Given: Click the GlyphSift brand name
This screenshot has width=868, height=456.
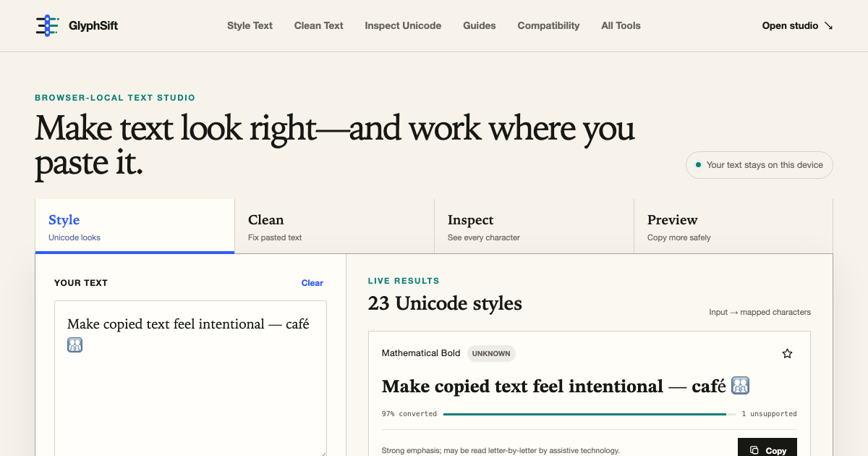Looking at the screenshot, I should [93, 25].
